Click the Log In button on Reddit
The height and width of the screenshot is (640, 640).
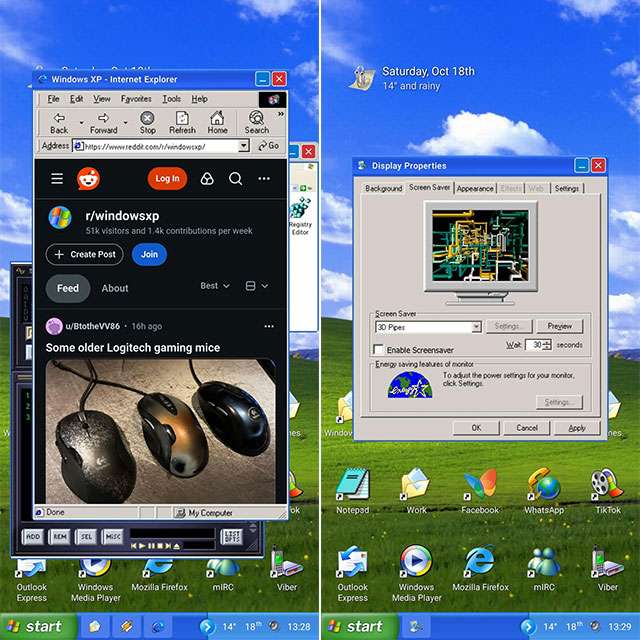(167, 178)
